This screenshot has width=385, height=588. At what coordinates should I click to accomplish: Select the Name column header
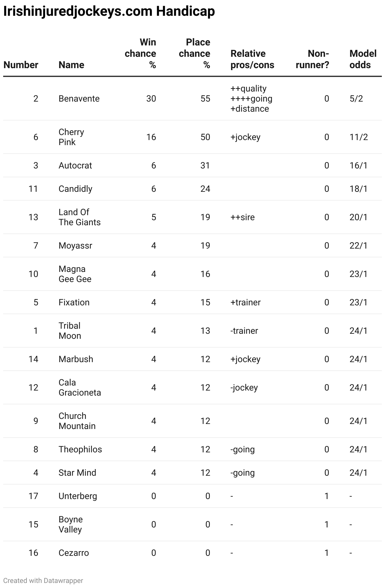[x=71, y=65]
